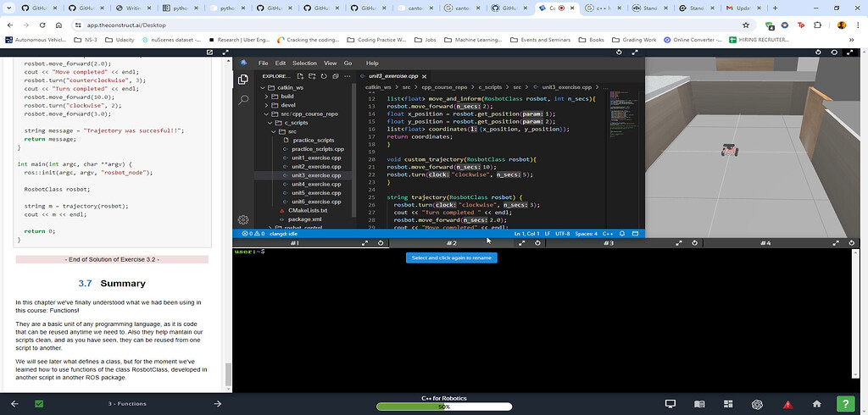Restart terminal #1 with its reload icon

(x=381, y=243)
